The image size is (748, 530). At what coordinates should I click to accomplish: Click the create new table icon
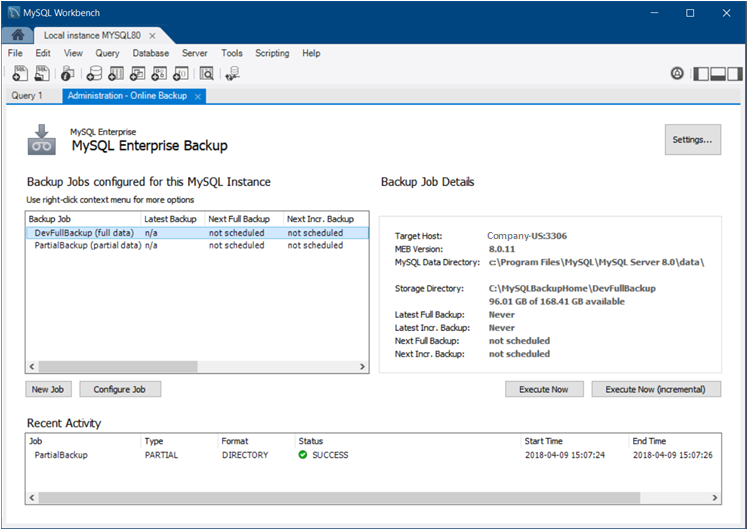point(116,73)
